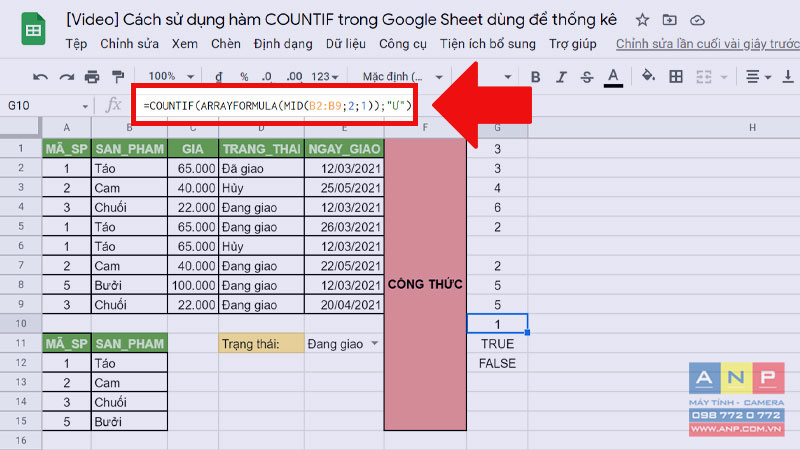This screenshot has height=450, width=800.
Task: Click the move to folder icon
Action: (x=669, y=20)
